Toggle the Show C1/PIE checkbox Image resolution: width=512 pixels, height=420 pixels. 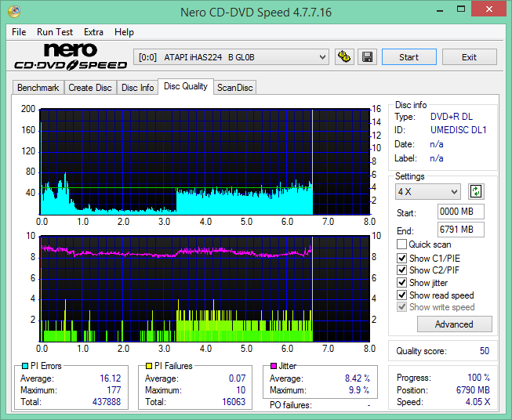[401, 258]
